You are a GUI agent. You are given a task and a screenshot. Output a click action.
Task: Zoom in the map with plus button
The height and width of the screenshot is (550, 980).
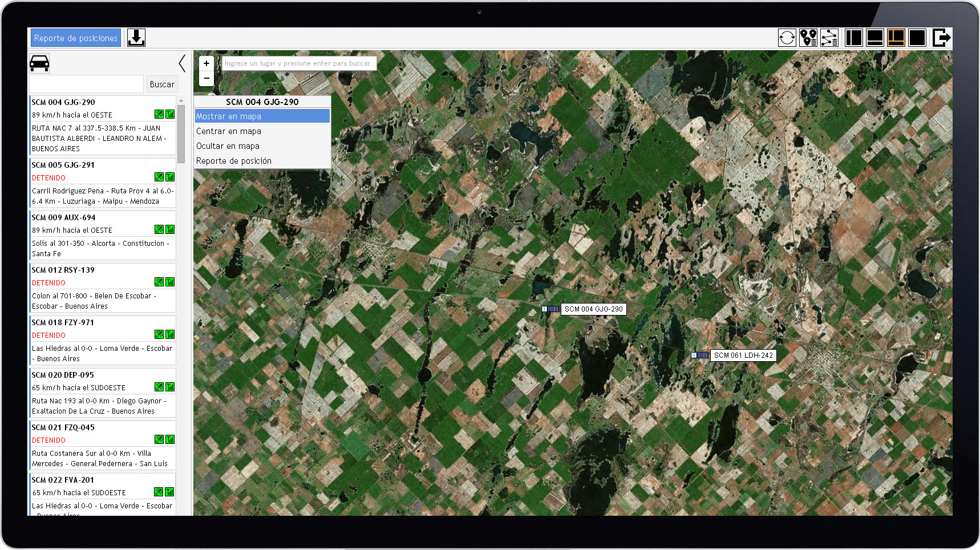click(x=206, y=63)
